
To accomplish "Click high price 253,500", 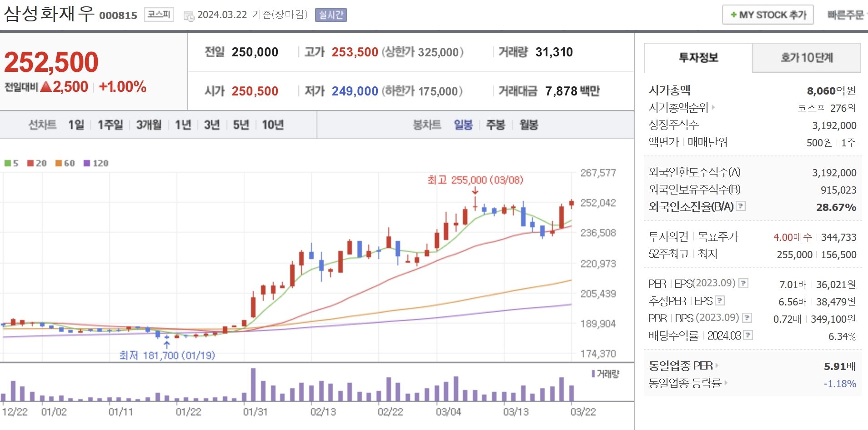I will click(x=355, y=52).
